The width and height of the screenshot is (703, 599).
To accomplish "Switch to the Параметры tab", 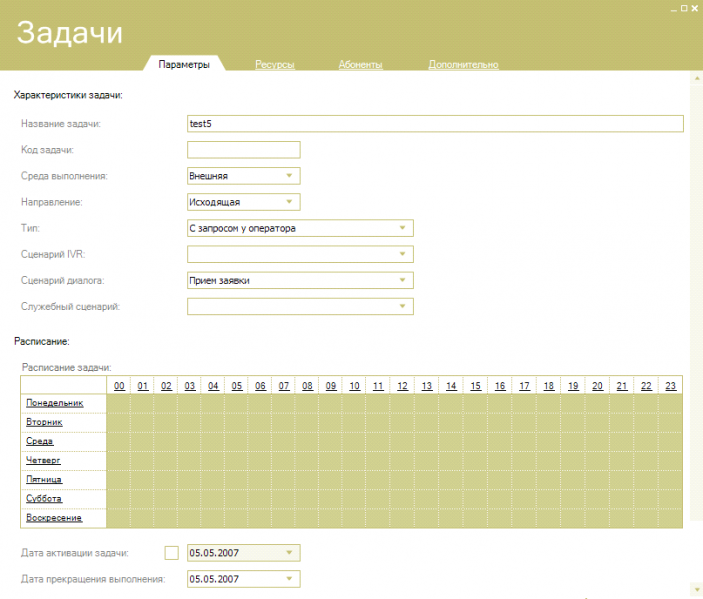I will [184, 65].
